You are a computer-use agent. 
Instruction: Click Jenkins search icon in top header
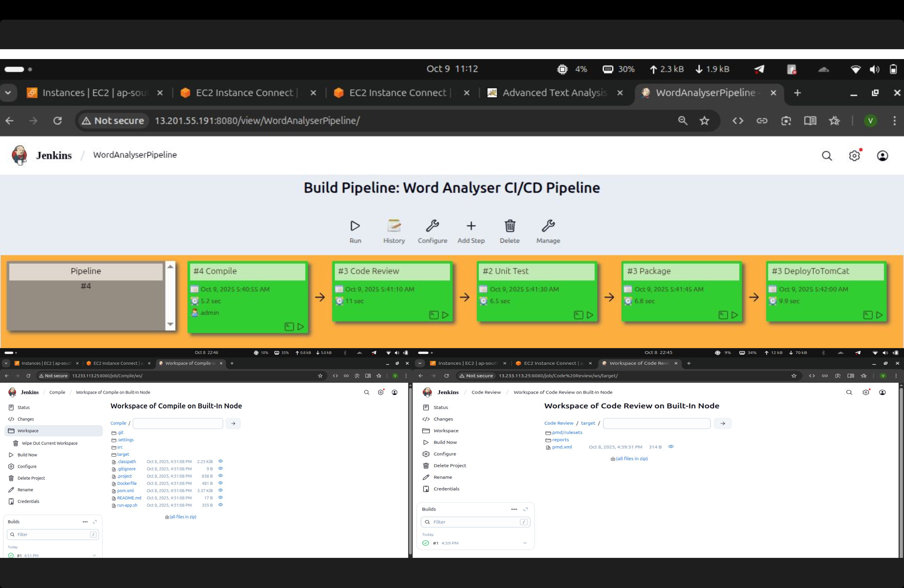[827, 156]
